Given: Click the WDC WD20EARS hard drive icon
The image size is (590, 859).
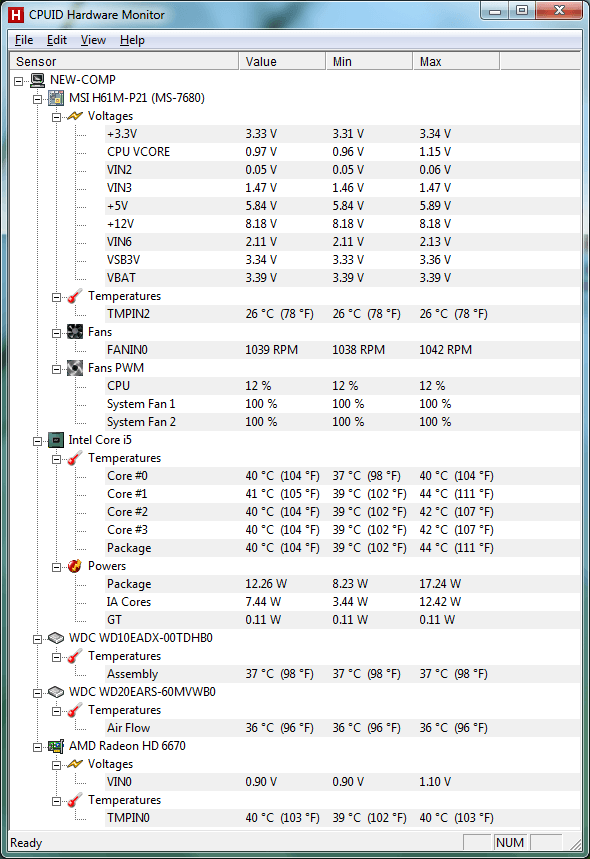Looking at the screenshot, I should click(x=56, y=692).
